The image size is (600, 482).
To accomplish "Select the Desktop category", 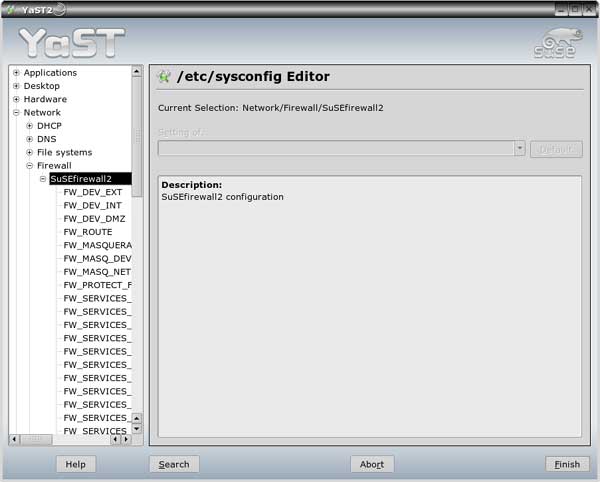I will 42,86.
